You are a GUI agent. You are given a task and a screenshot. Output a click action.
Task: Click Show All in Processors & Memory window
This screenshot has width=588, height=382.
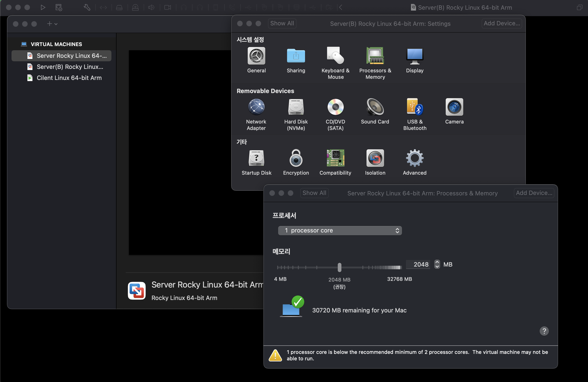(314, 193)
